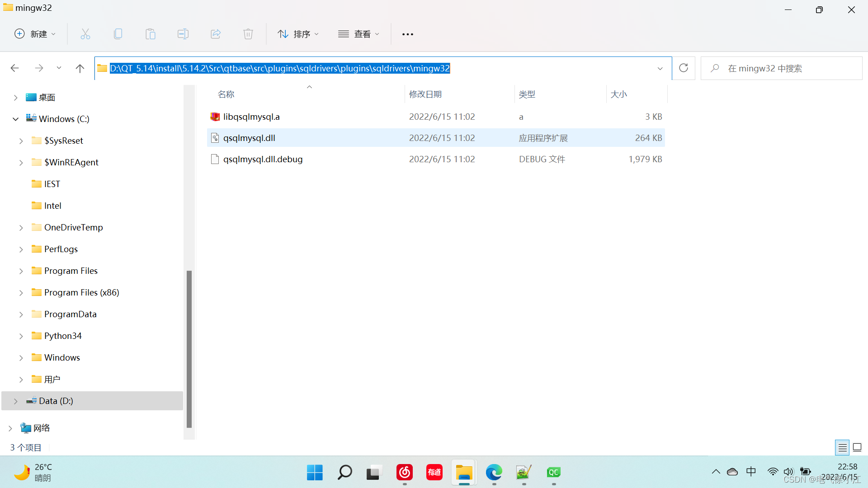Click the navigation pane scrollbar
This screenshot has width=868, height=488.
(189, 348)
